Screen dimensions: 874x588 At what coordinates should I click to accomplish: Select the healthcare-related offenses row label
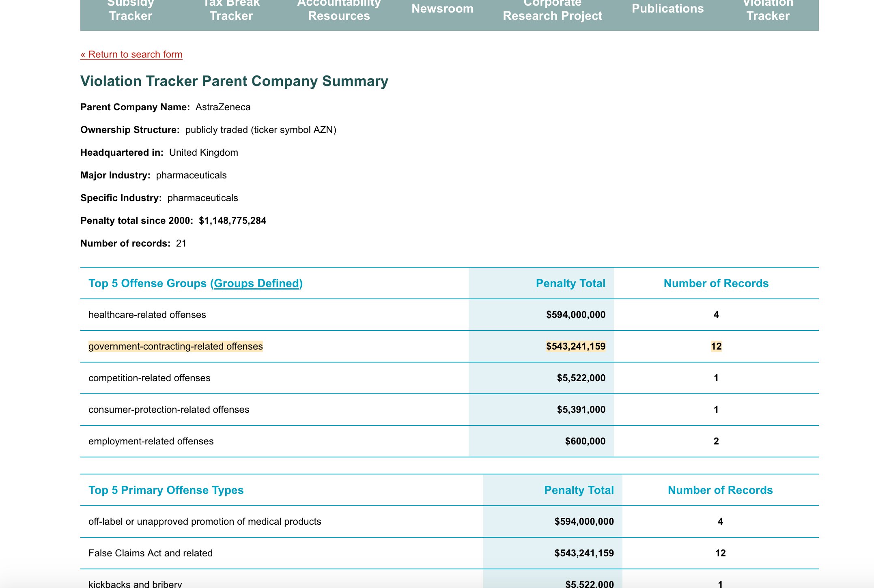147,315
